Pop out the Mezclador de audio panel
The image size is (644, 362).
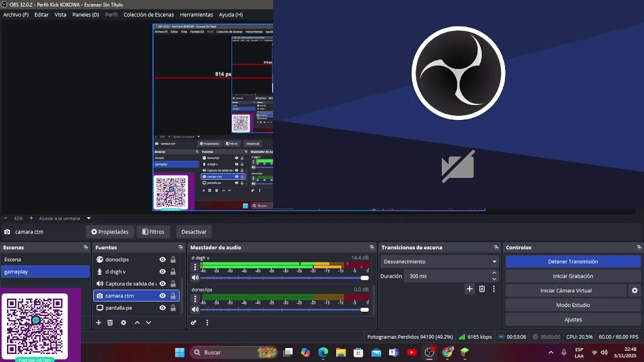(x=372, y=247)
